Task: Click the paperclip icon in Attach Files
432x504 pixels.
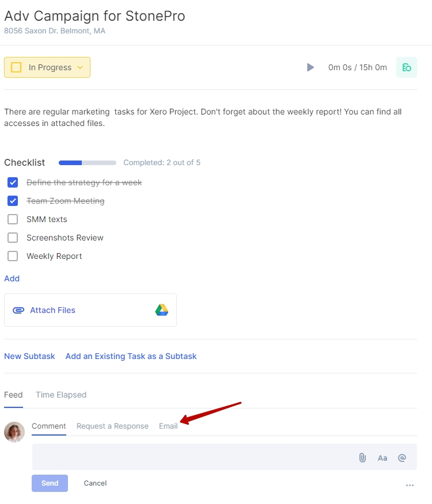Action: 18,310
